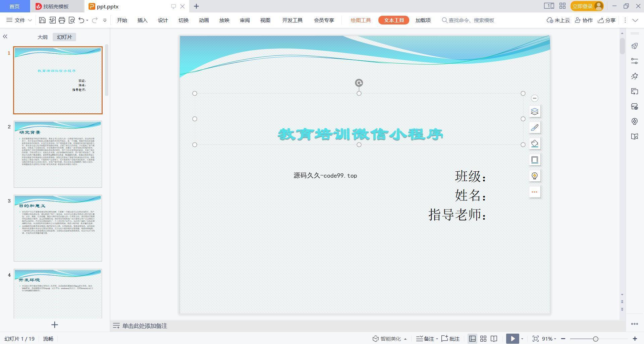Image resolution: width=644 pixels, height=344 pixels.
Task: Open the 动画 ribbon tab
Action: 204,20
